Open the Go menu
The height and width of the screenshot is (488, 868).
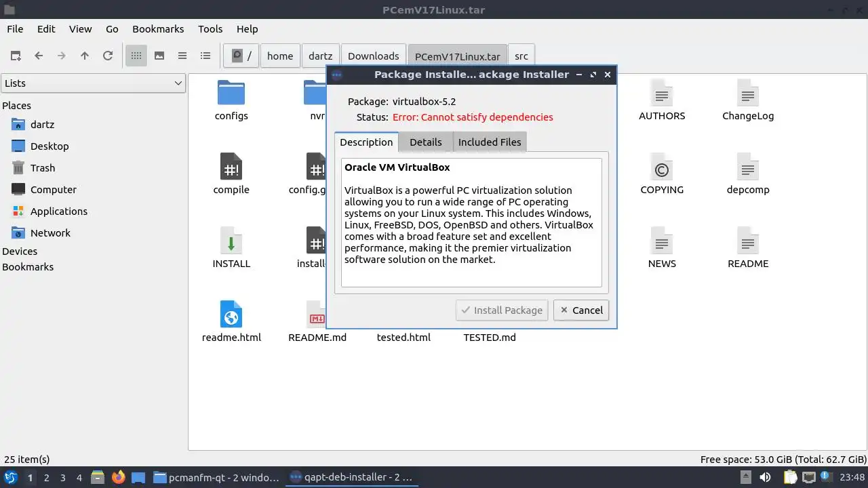[x=112, y=29]
